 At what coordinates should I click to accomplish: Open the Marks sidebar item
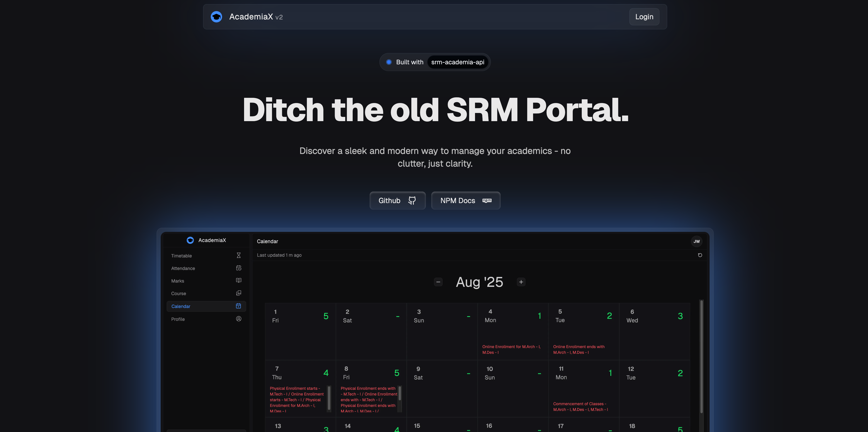(x=178, y=281)
